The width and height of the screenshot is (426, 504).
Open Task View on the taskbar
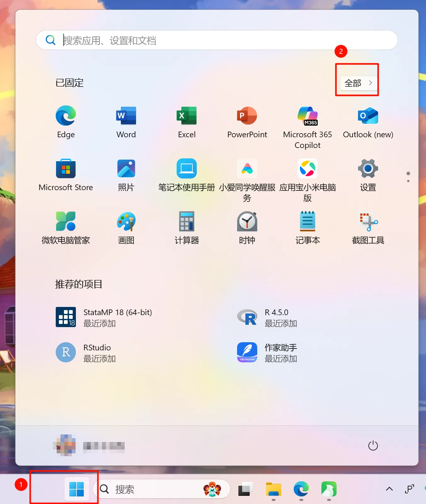click(x=246, y=489)
